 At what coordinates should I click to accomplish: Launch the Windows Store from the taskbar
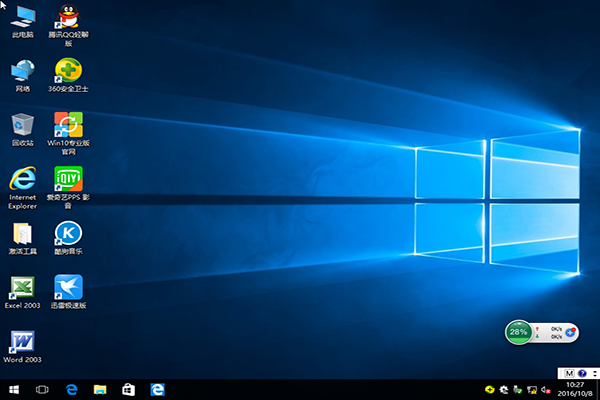tap(128, 389)
